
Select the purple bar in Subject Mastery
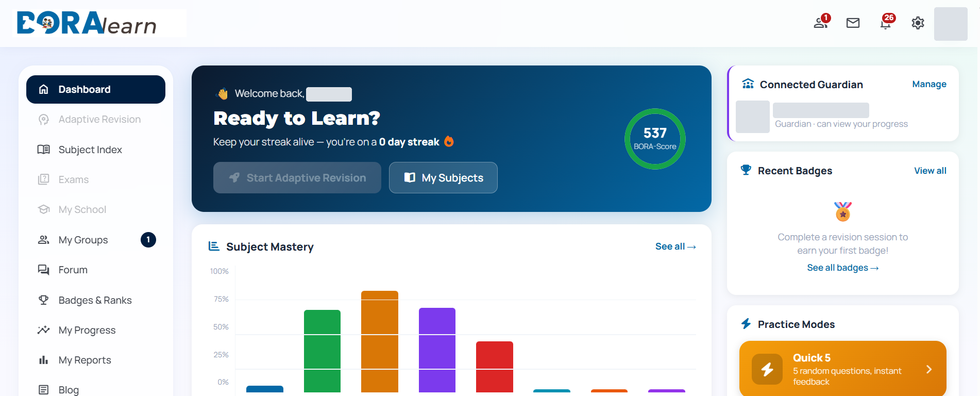tap(437, 350)
